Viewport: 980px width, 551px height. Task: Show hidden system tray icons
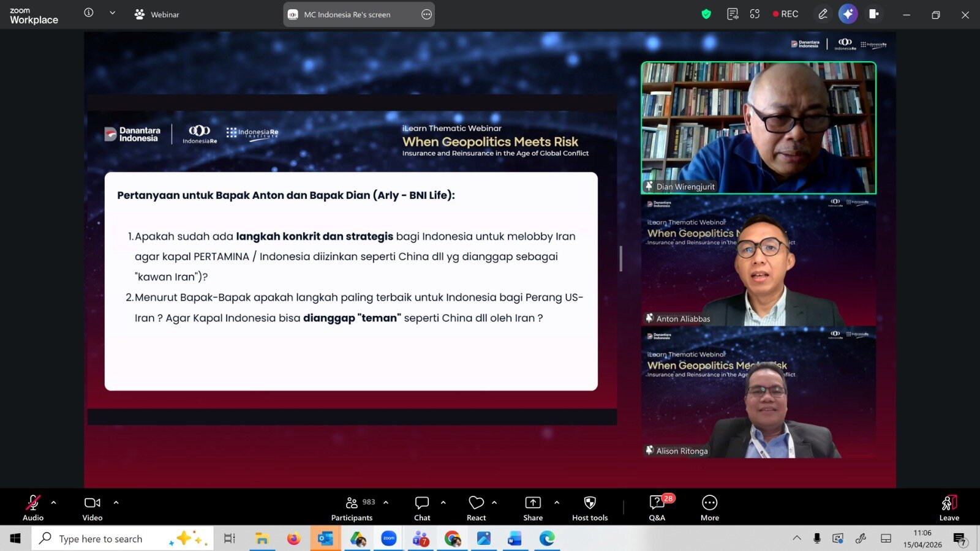797,538
